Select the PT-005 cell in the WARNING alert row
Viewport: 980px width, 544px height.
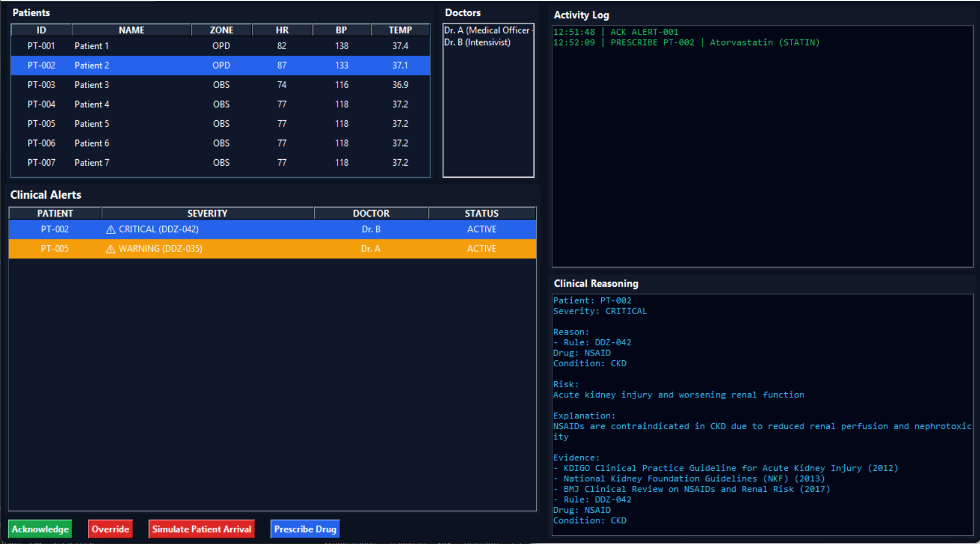pyautogui.click(x=55, y=249)
